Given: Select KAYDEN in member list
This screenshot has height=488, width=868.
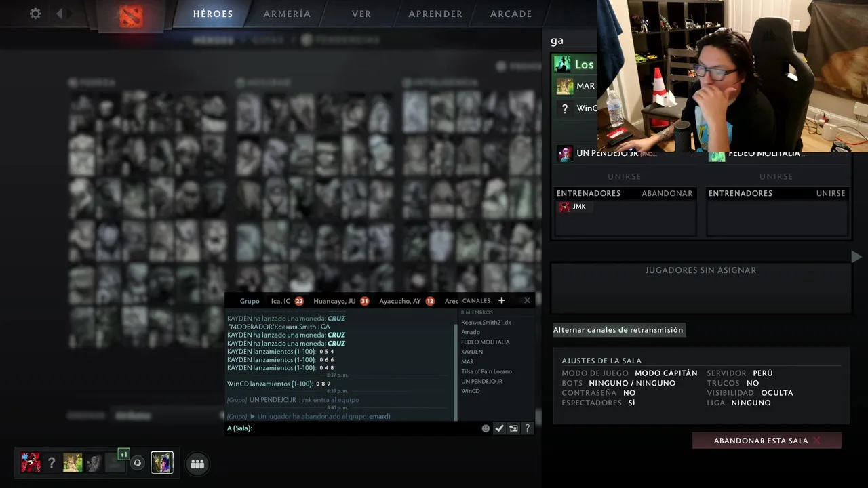Looking at the screenshot, I should point(472,352).
